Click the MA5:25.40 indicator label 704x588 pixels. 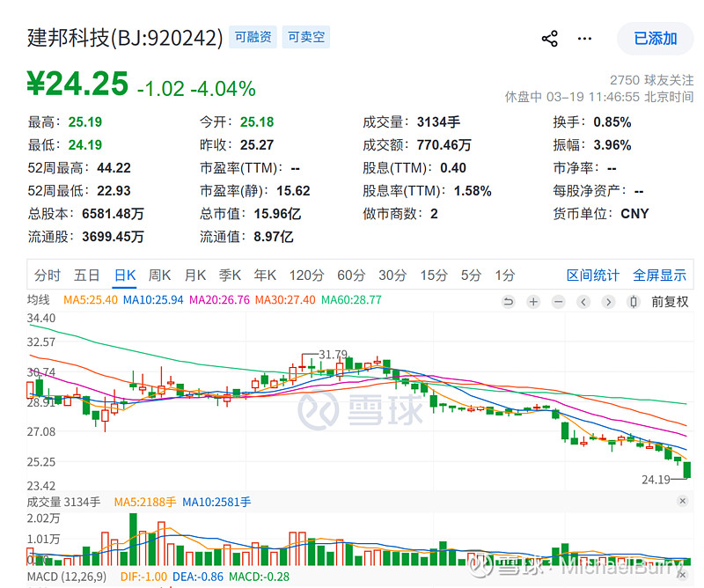click(91, 299)
